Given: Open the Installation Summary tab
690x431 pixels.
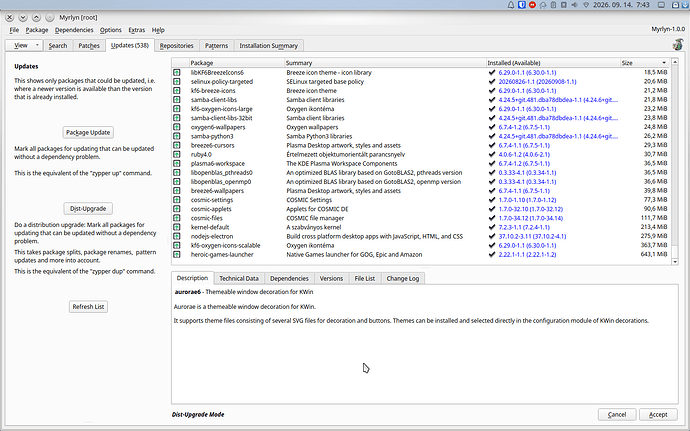Looking at the screenshot, I should point(268,46).
